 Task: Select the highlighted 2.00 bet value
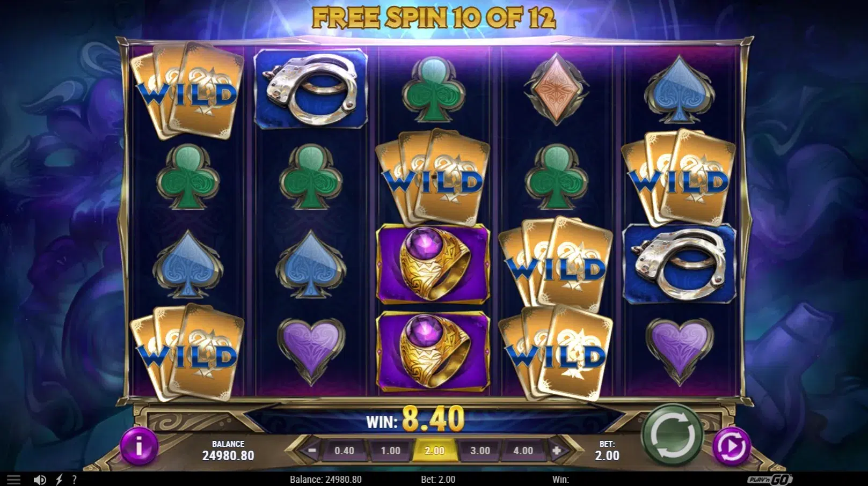click(435, 451)
